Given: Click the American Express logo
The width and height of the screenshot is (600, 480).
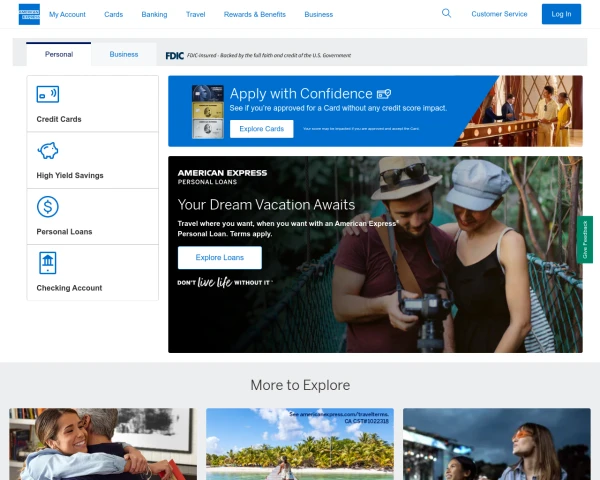Looking at the screenshot, I should [x=29, y=14].
